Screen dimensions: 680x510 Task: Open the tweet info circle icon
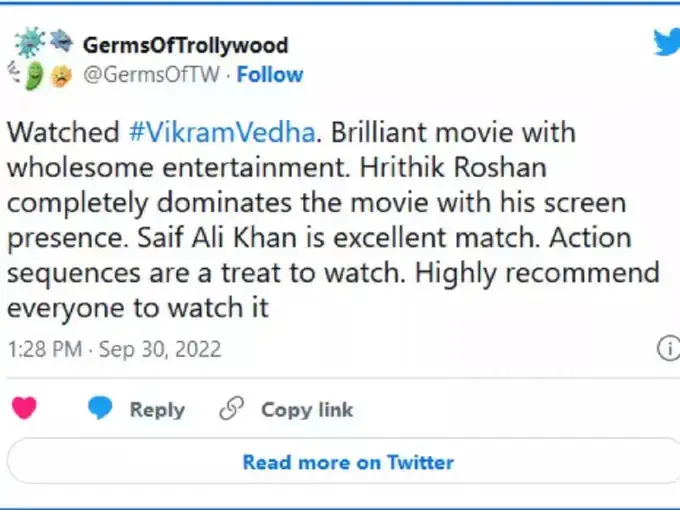[x=667, y=348]
